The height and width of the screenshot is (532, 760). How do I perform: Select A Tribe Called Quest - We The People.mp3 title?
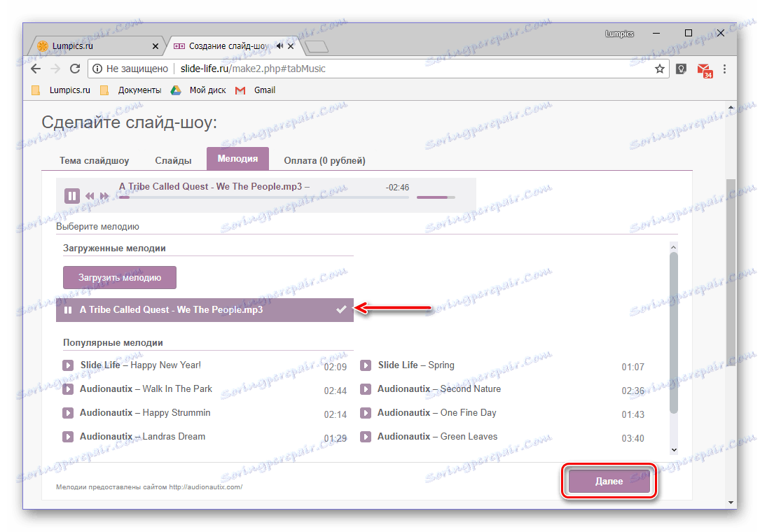tap(171, 309)
